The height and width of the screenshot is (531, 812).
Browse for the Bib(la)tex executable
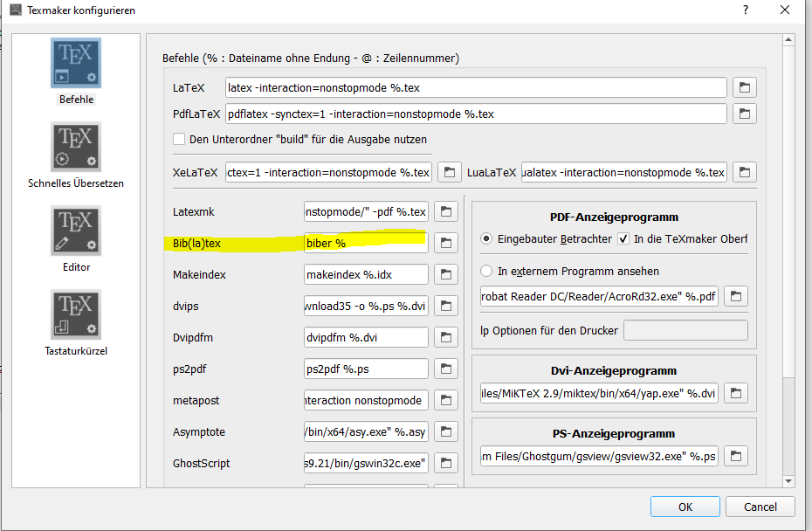click(445, 242)
